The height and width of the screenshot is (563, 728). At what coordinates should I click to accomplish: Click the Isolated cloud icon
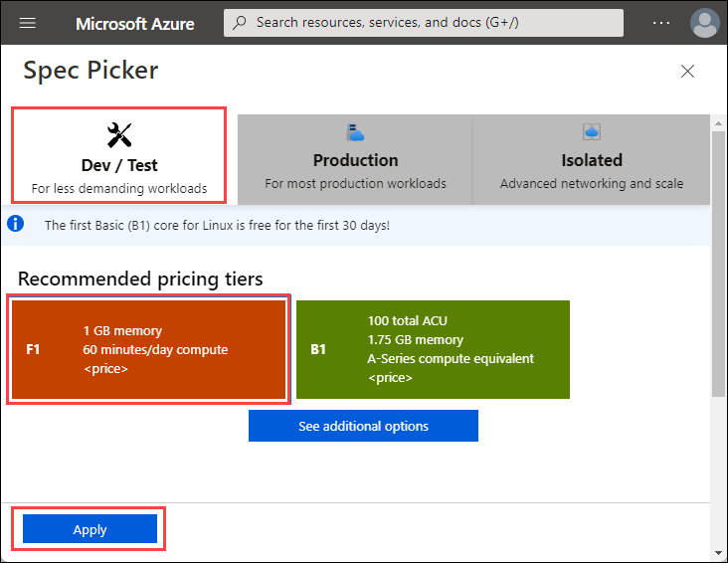pyautogui.click(x=592, y=131)
